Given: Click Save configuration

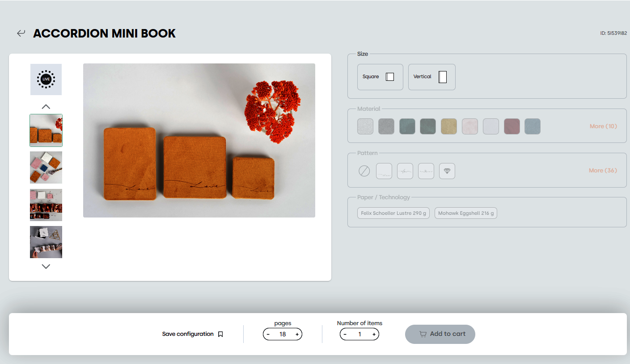Looking at the screenshot, I should 188,334.
